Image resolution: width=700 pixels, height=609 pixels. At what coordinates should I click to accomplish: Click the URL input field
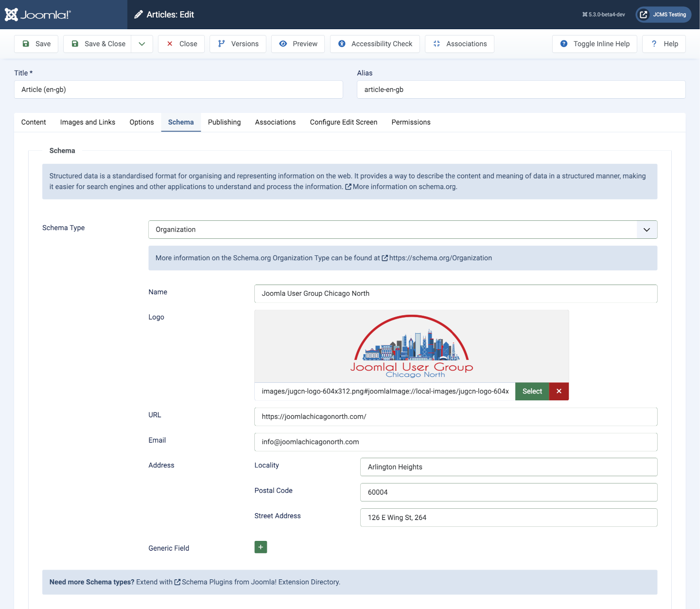click(x=455, y=417)
